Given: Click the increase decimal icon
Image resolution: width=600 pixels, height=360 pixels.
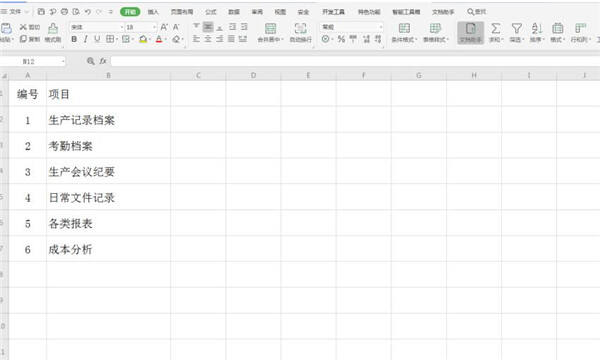Looking at the screenshot, I should pyautogui.click(x=366, y=39).
